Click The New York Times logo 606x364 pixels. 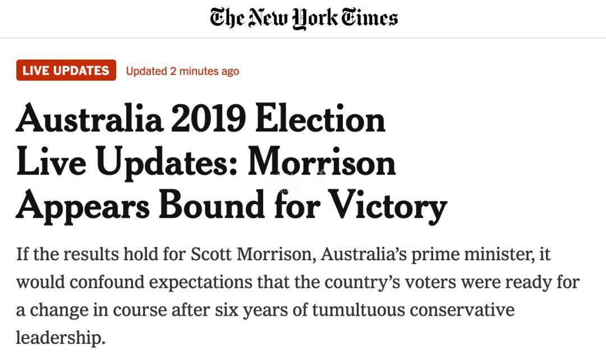[x=304, y=19]
